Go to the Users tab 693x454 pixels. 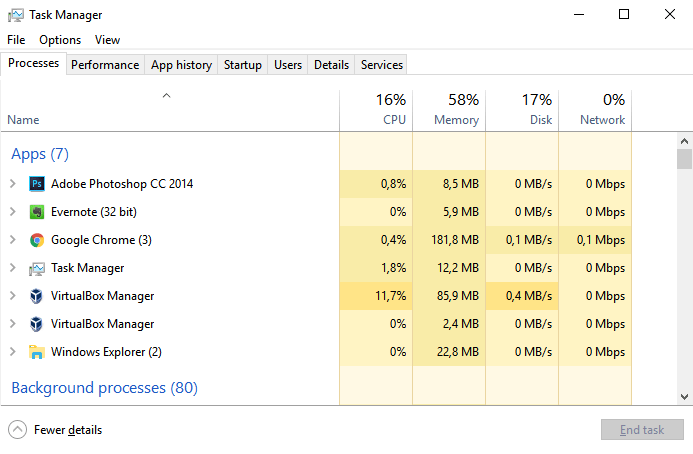tap(288, 65)
